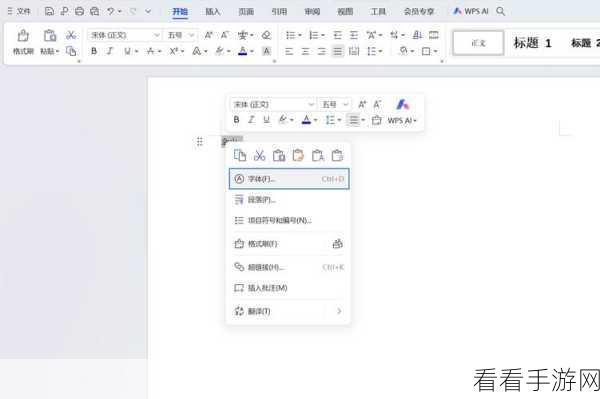The width and height of the screenshot is (600, 399).
Task: Expand the quick access toolbar more arrow
Action: point(148,11)
